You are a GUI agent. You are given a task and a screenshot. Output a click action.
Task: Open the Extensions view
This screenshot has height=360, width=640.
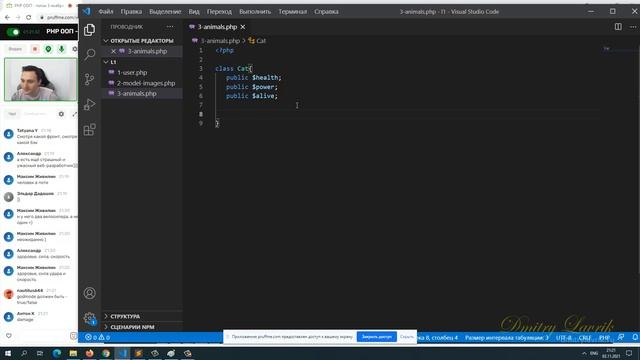(x=89, y=130)
